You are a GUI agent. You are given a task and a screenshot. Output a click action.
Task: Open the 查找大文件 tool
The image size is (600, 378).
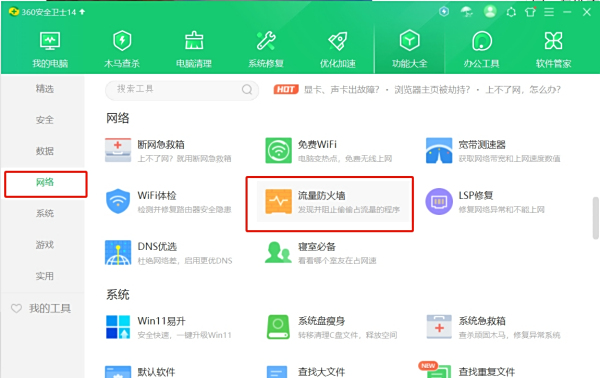[306, 371]
